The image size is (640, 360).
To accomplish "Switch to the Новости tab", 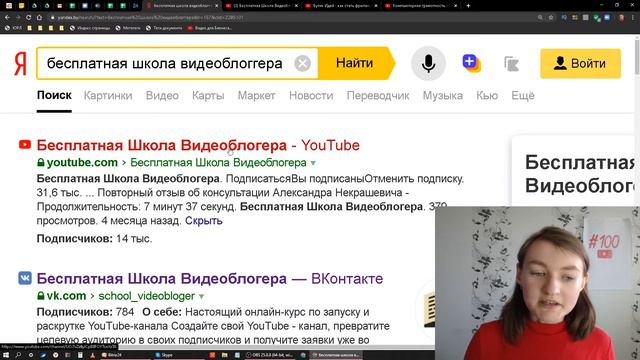I will pyautogui.click(x=311, y=96).
